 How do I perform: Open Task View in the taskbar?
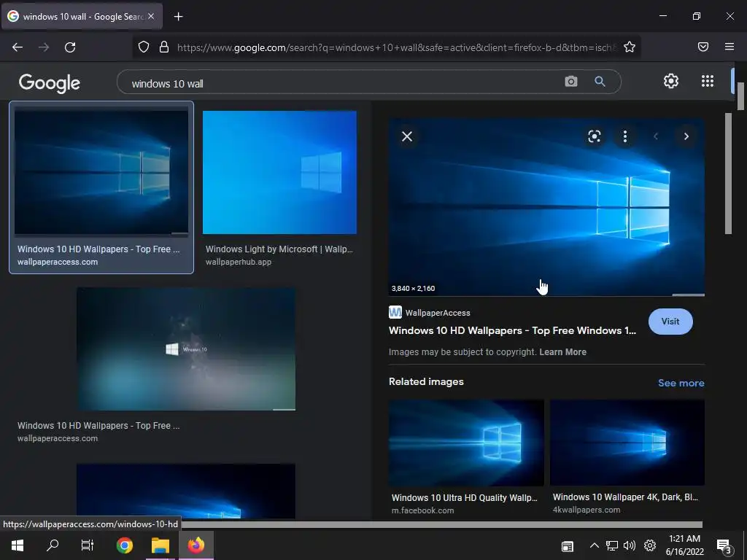click(88, 545)
